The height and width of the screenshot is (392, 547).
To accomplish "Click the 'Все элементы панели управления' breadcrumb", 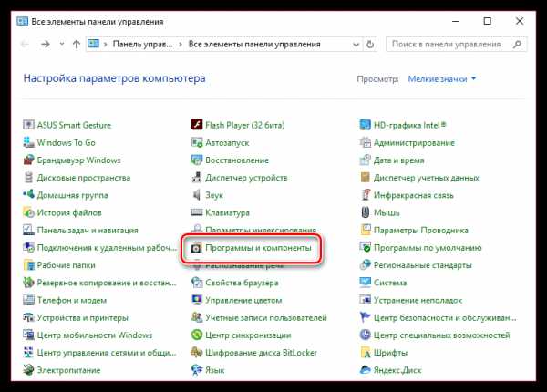I will click(x=257, y=44).
